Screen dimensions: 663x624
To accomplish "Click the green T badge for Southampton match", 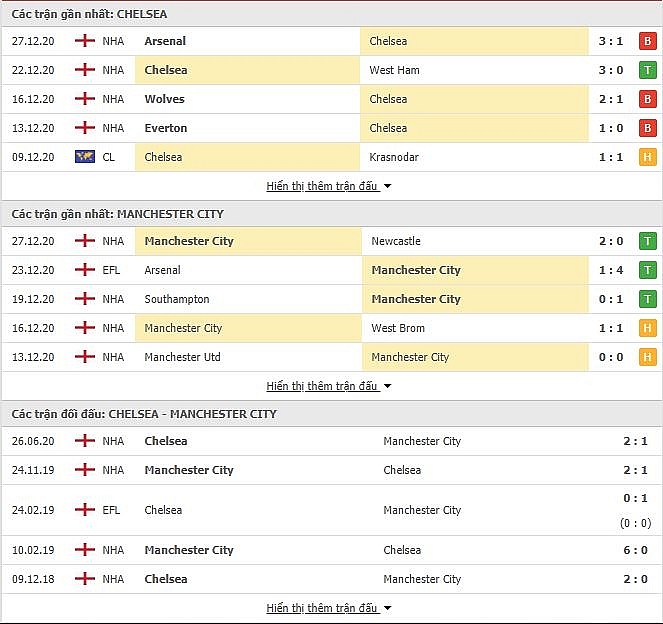I will [647, 299].
